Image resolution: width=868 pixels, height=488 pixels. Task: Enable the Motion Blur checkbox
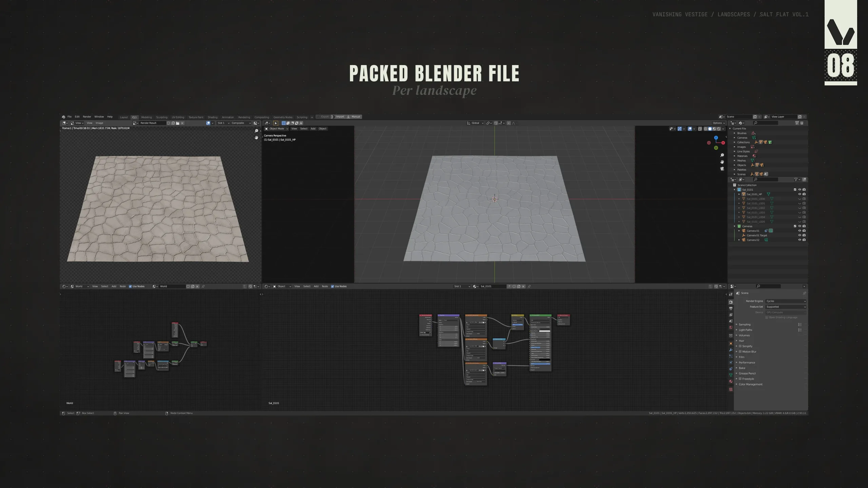pyautogui.click(x=740, y=352)
